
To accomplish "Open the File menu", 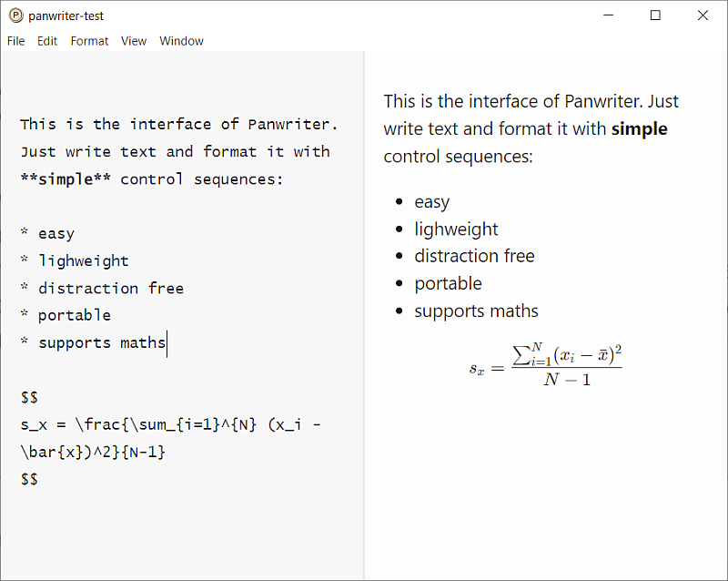I will click(16, 41).
